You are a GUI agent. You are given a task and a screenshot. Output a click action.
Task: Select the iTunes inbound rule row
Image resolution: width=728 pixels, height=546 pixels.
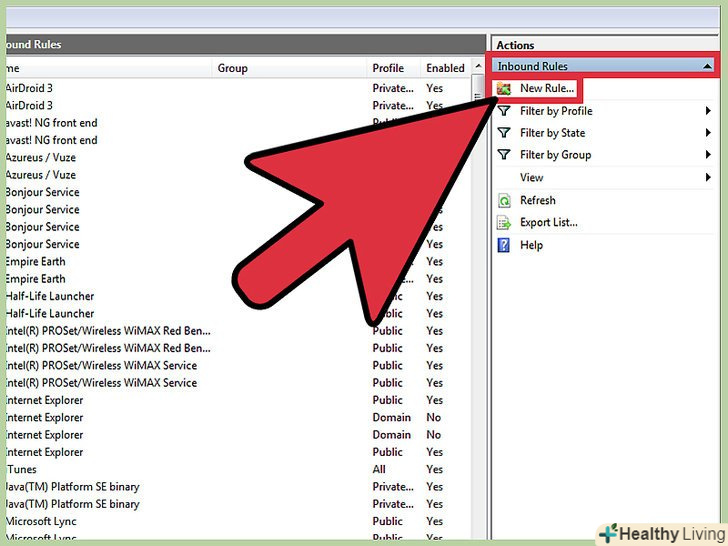(238, 469)
